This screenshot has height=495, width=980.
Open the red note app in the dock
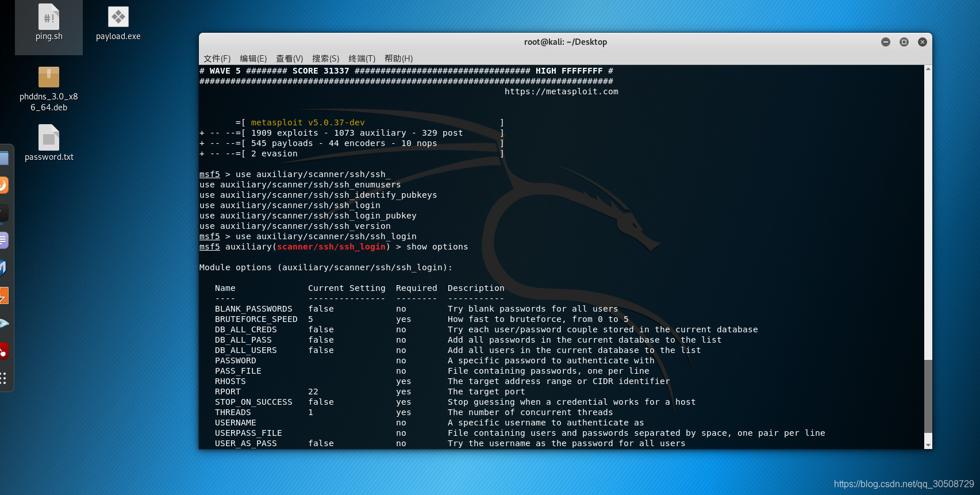tap(3, 351)
